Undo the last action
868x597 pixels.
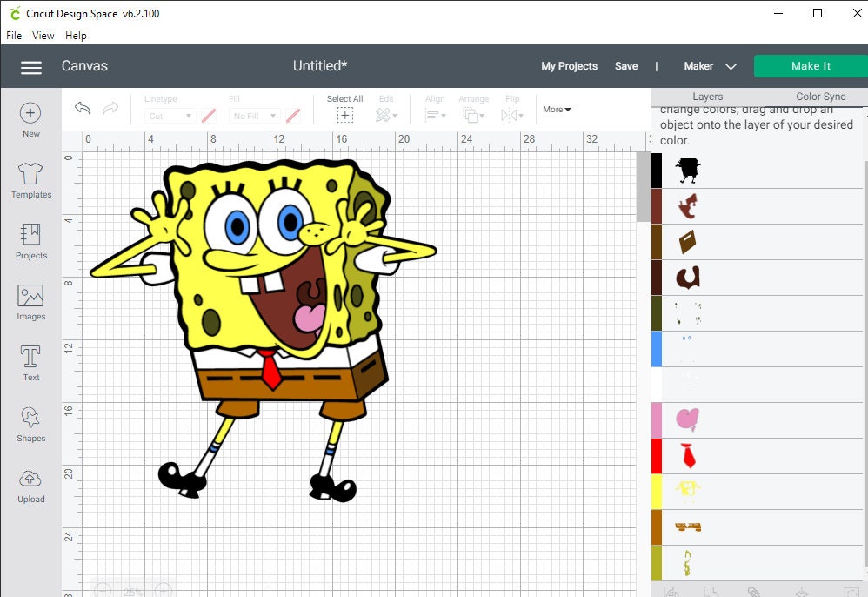pyautogui.click(x=82, y=108)
